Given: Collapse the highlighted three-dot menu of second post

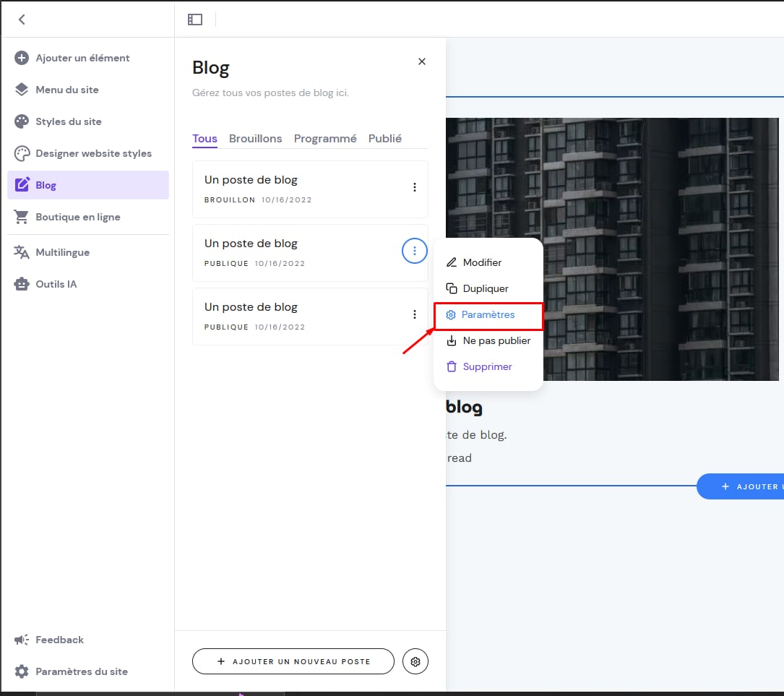Looking at the screenshot, I should [415, 251].
